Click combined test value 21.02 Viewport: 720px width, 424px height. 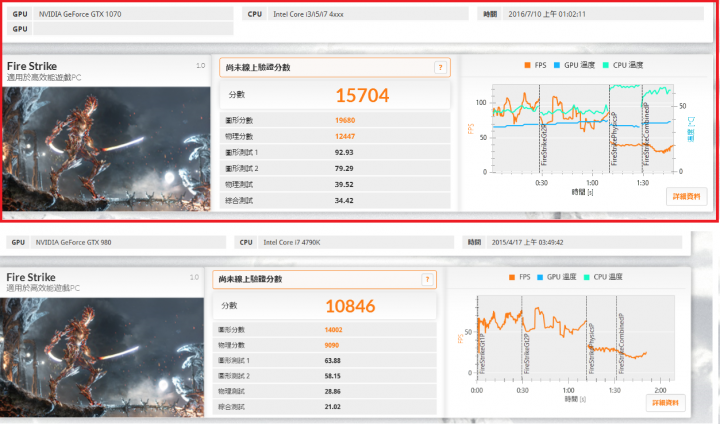(x=332, y=407)
